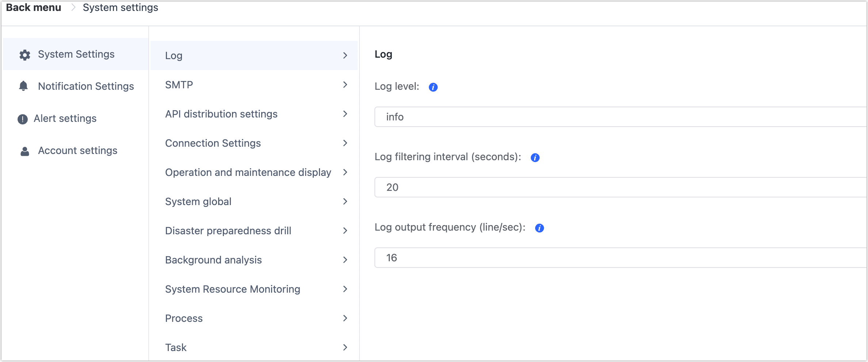Expand the SMTP settings section
This screenshot has height=362, width=868.
(x=179, y=85)
